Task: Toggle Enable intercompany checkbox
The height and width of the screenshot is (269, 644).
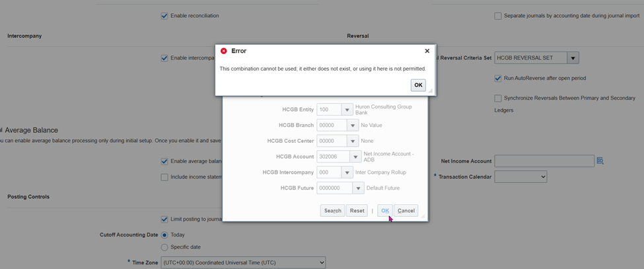Action: (164, 58)
